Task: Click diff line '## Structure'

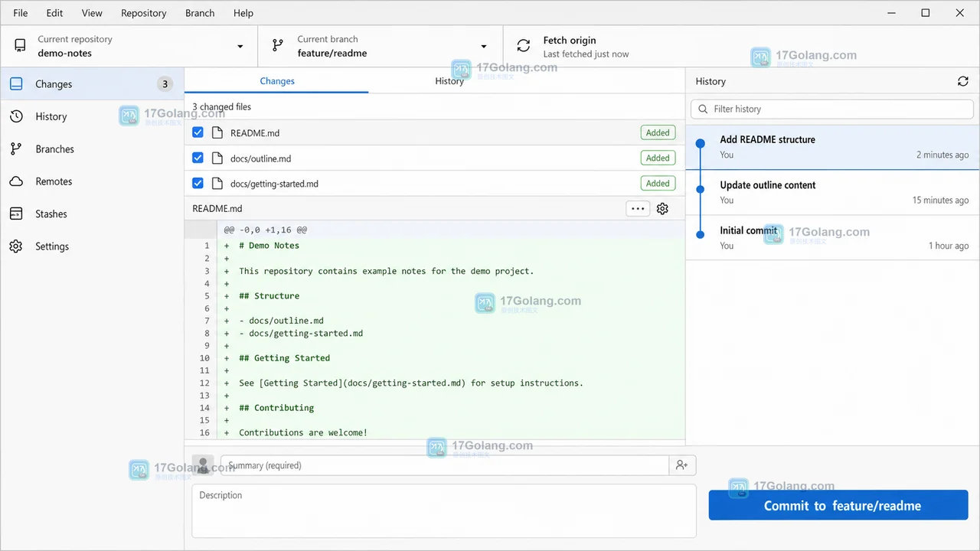Action: (x=269, y=295)
